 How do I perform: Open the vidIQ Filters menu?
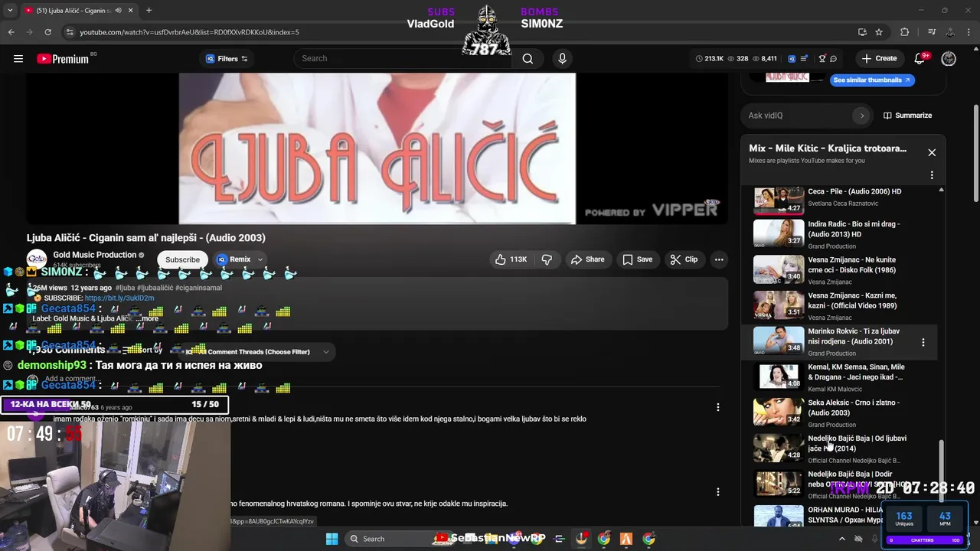[x=227, y=59]
